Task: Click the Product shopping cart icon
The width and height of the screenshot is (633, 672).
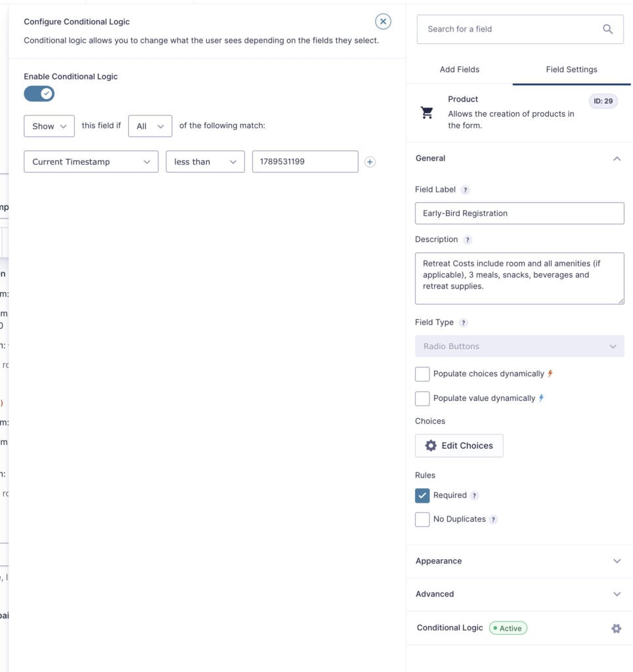Action: coord(427,112)
